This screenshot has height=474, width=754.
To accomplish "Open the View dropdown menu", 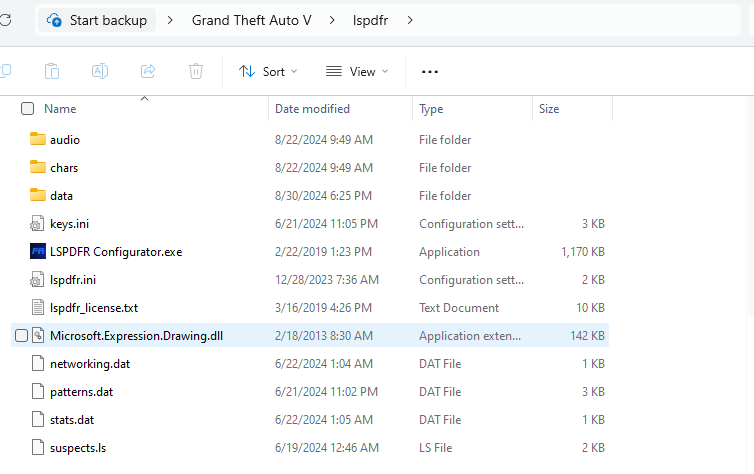I will 357,71.
